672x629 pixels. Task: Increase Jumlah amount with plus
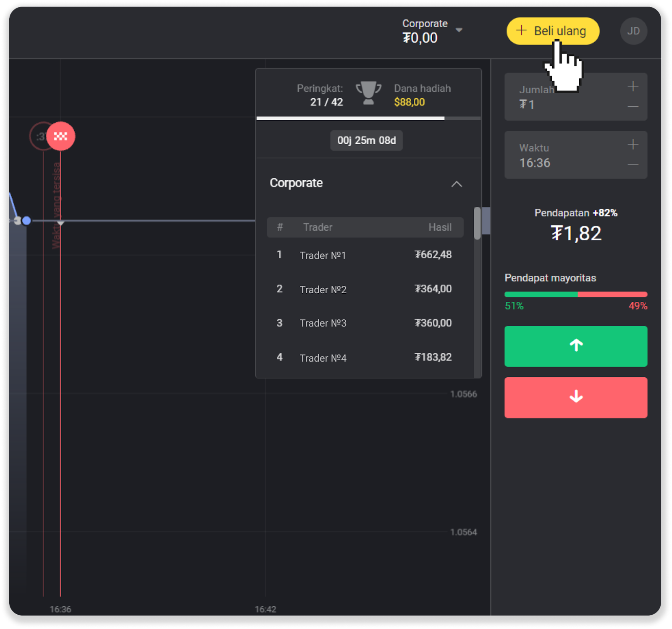pyautogui.click(x=633, y=87)
